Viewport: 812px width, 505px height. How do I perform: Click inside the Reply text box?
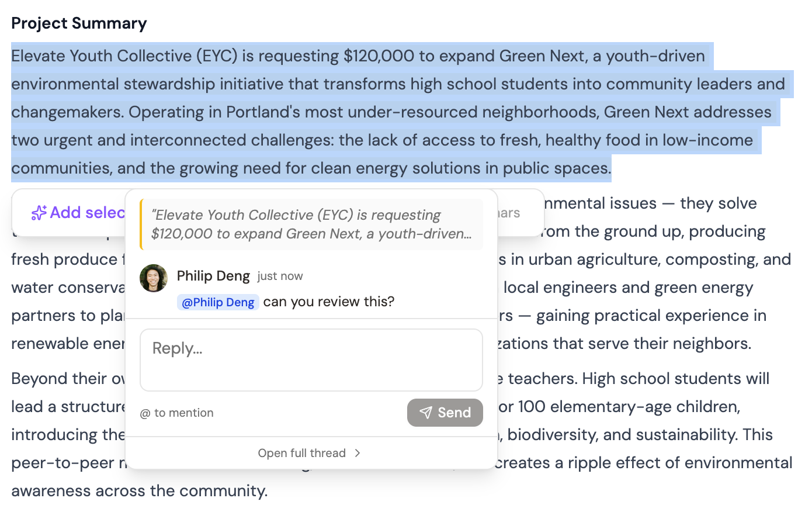click(x=311, y=359)
